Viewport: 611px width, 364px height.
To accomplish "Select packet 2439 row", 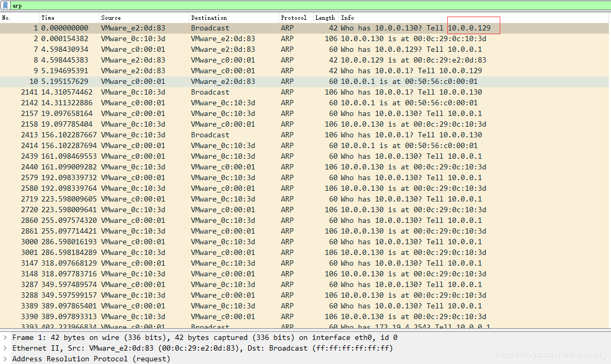I will pos(304,157).
